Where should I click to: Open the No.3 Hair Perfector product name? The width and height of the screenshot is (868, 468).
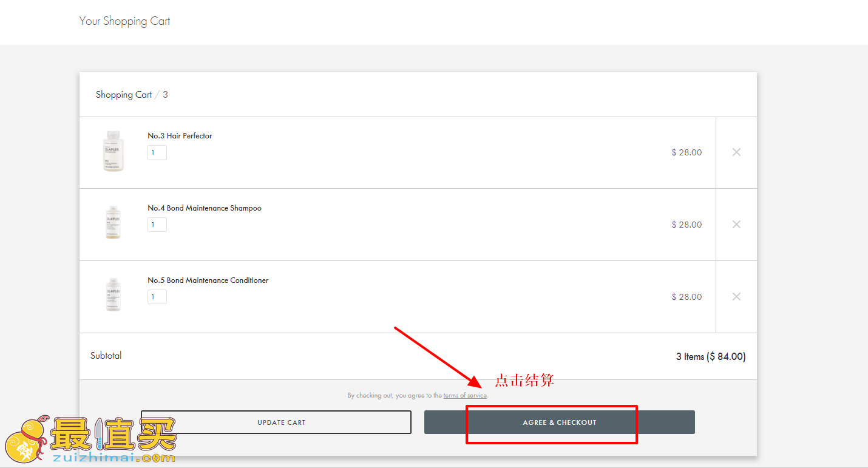pyautogui.click(x=180, y=136)
